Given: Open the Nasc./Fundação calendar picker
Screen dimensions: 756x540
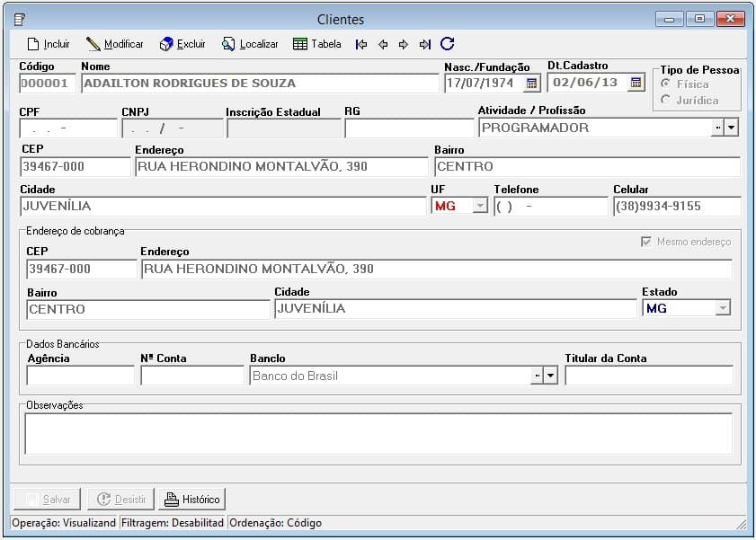Looking at the screenshot, I should pyautogui.click(x=531, y=83).
